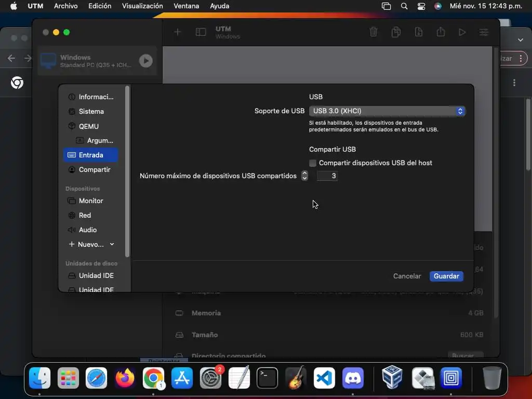Image resolution: width=532 pixels, height=399 pixels.
Task: Open Boot Camp Assistant from the dock
Action: [x=423, y=378]
